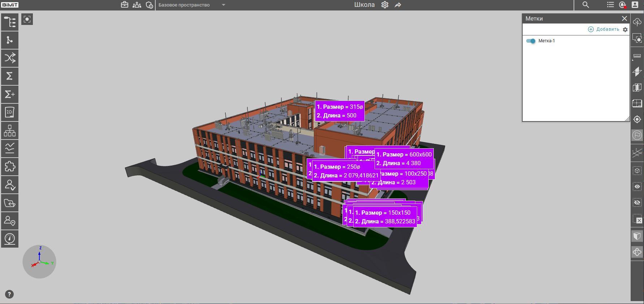The image size is (644, 304).
Task: Open settings gear next to Школа
Action: pos(385,5)
